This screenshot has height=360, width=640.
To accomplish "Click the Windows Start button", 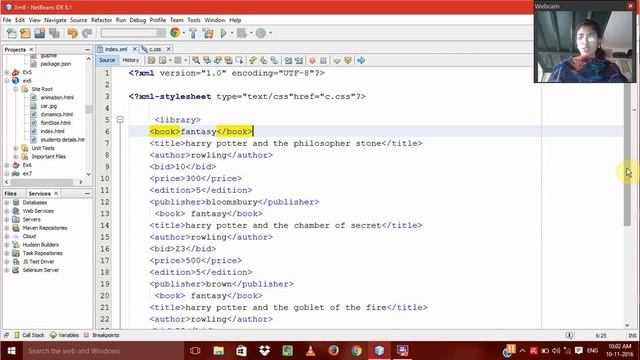I will coord(11,351).
